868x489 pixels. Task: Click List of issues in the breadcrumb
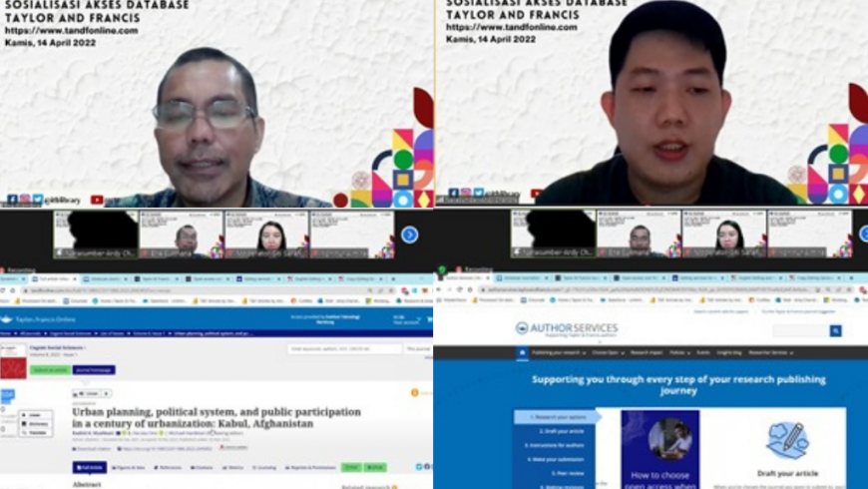coord(112,333)
